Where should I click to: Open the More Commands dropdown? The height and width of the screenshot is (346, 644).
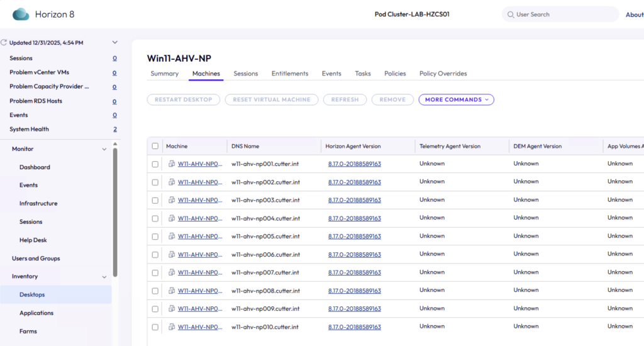point(456,99)
